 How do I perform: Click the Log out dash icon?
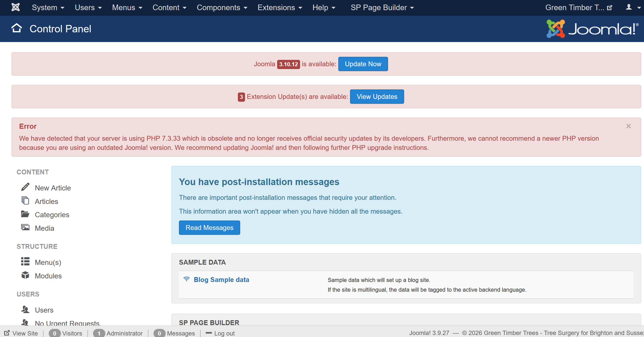209,333
